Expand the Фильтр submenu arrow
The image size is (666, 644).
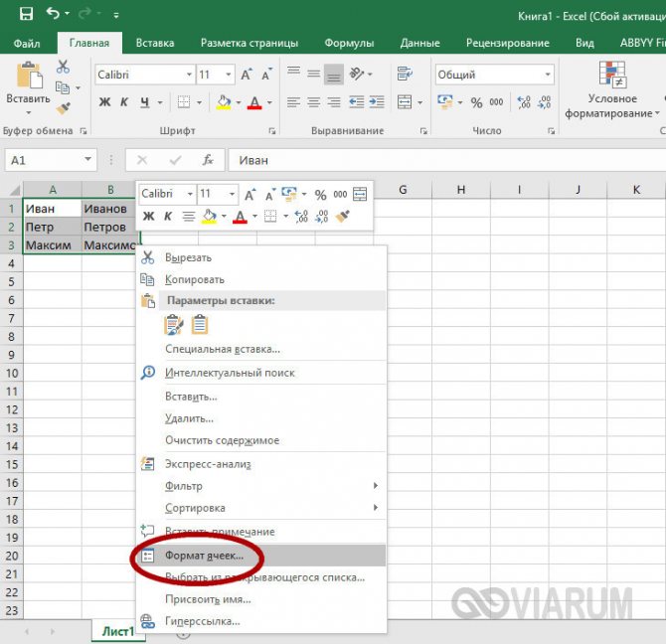(x=376, y=485)
